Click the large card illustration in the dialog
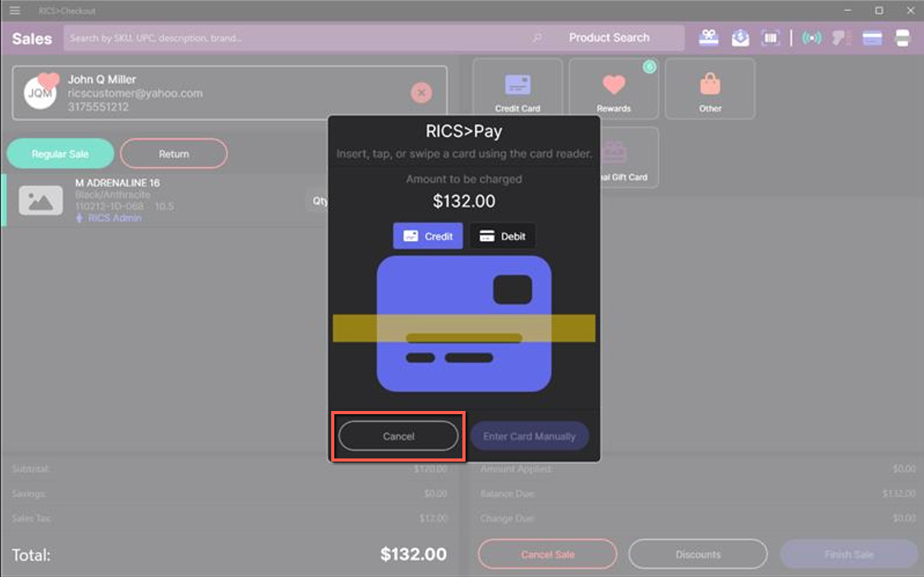 pos(464,323)
